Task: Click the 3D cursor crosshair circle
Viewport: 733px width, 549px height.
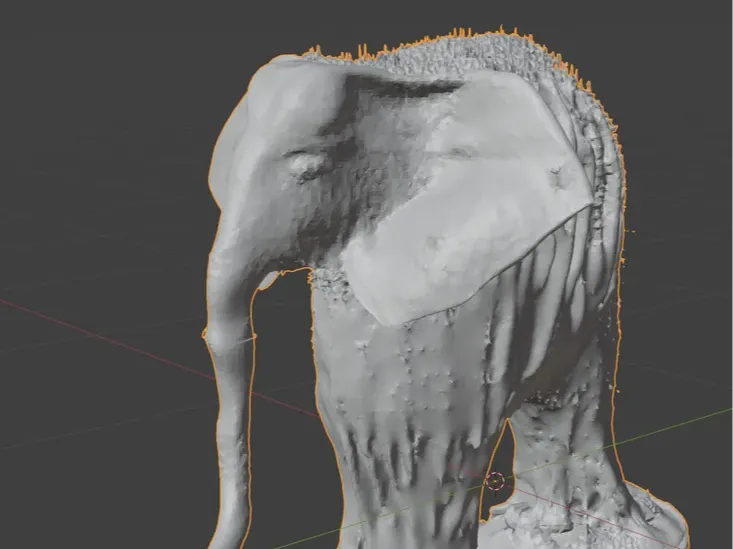Action: coord(495,481)
